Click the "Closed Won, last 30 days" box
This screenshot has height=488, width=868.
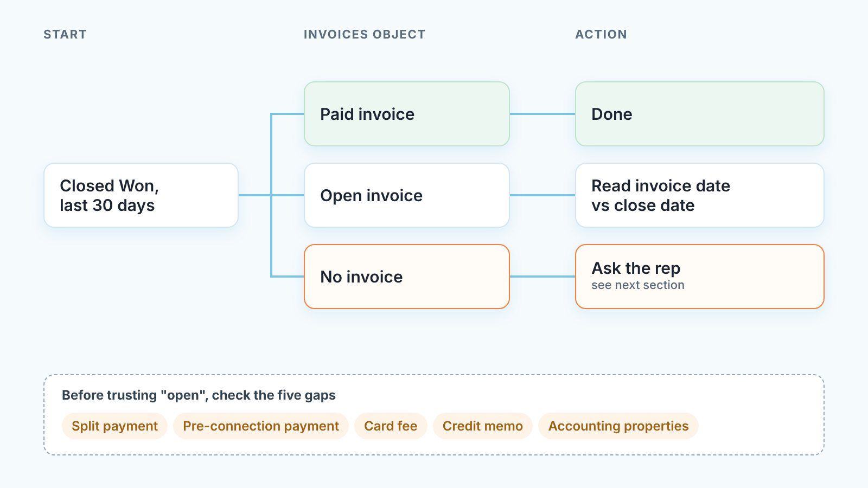click(x=141, y=195)
